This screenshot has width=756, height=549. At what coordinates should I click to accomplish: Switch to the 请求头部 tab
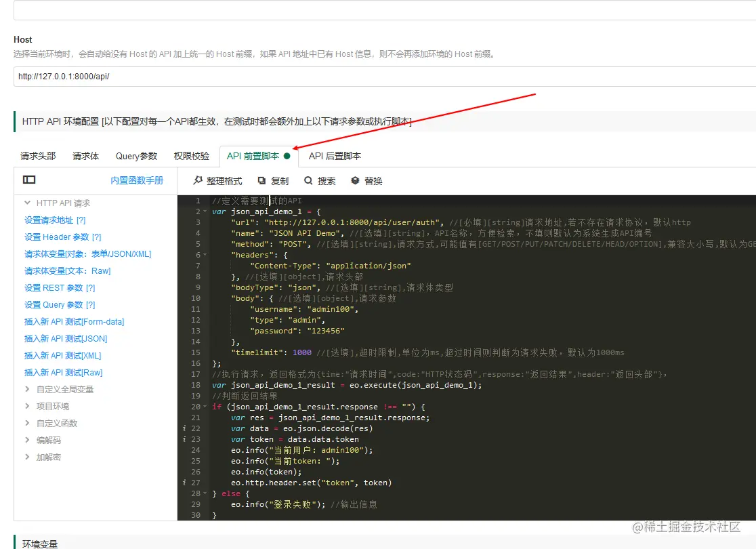click(38, 156)
